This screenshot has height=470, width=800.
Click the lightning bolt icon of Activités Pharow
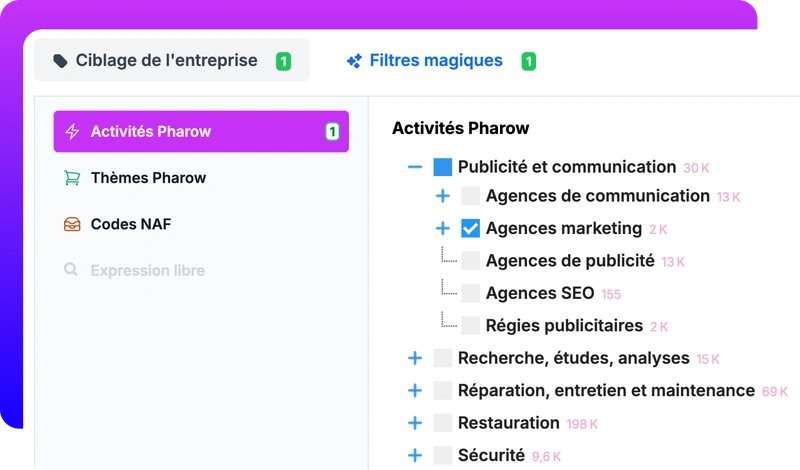[x=72, y=131]
